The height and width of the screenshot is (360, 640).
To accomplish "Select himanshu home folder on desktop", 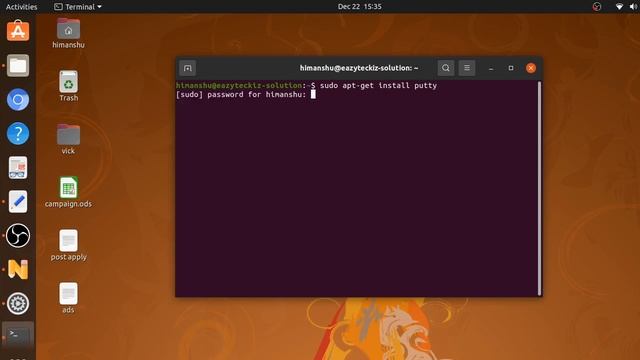I will point(68,33).
